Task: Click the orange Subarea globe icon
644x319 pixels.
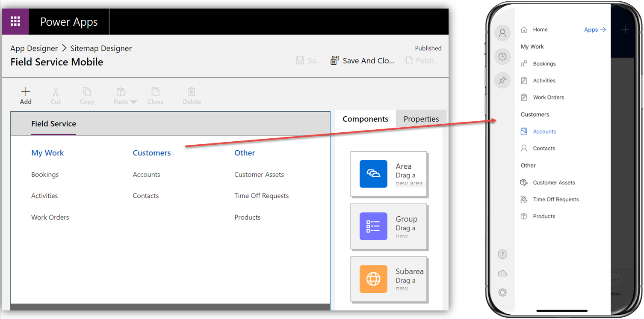Action: coord(373,279)
